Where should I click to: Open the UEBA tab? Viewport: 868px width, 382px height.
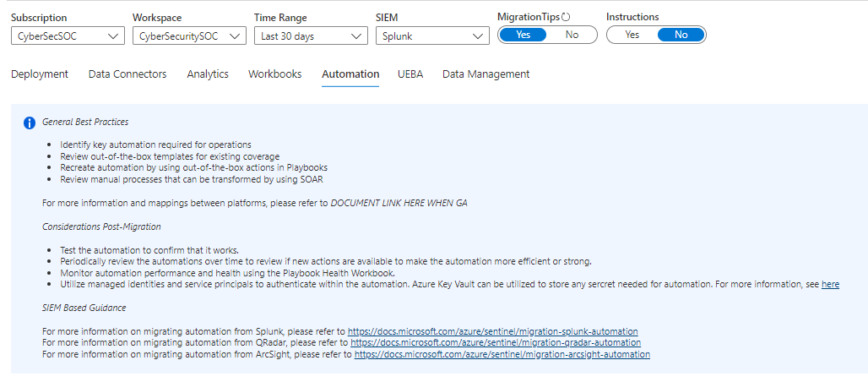click(x=410, y=74)
